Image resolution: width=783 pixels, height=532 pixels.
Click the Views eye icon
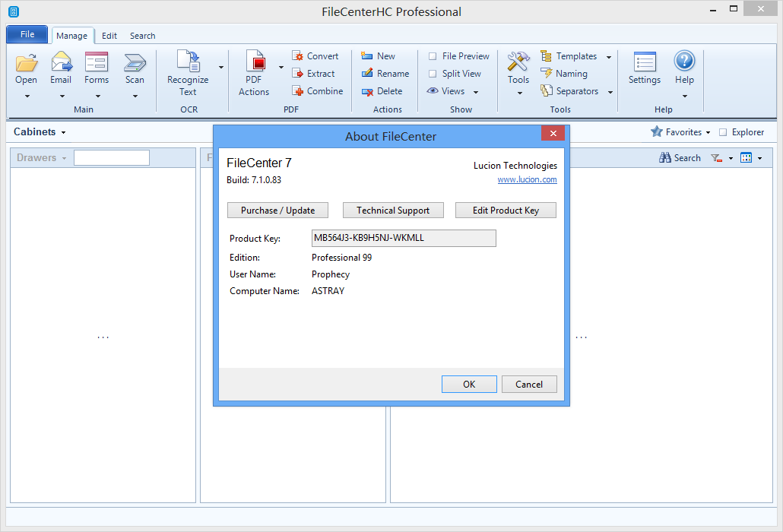coord(433,90)
